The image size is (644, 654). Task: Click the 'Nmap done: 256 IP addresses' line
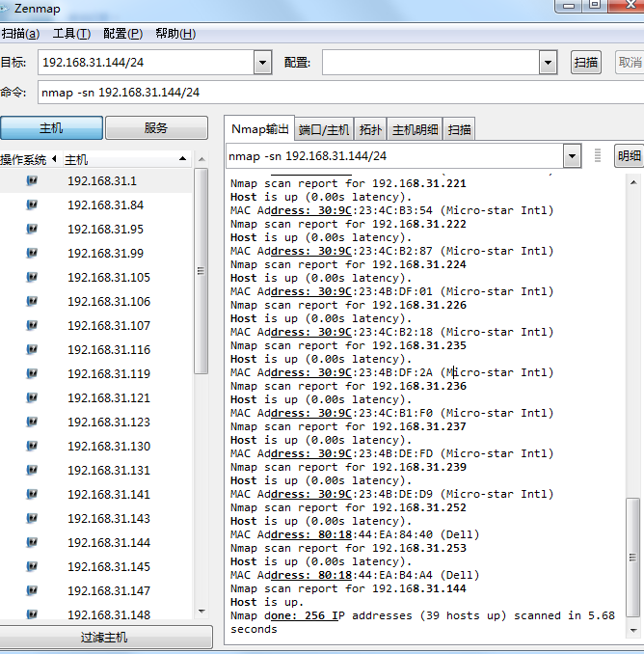tap(422, 615)
